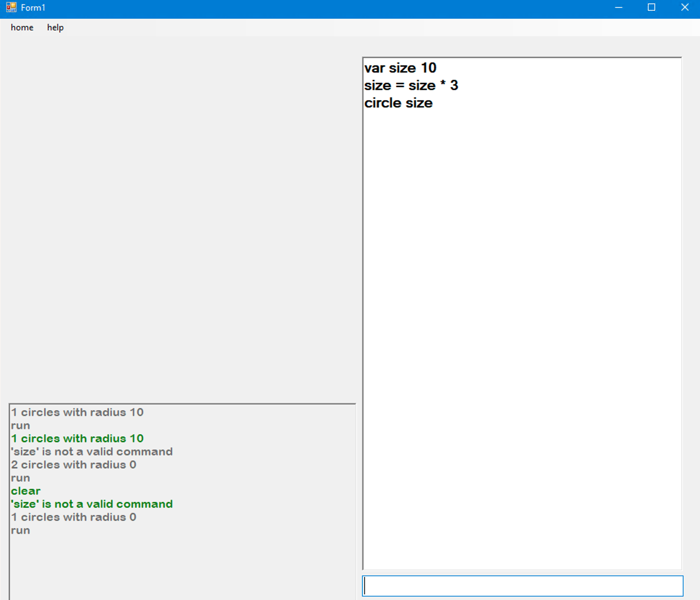Select the green 'clear' entry in the log
Viewport: 700px width, 600px height.
25,491
